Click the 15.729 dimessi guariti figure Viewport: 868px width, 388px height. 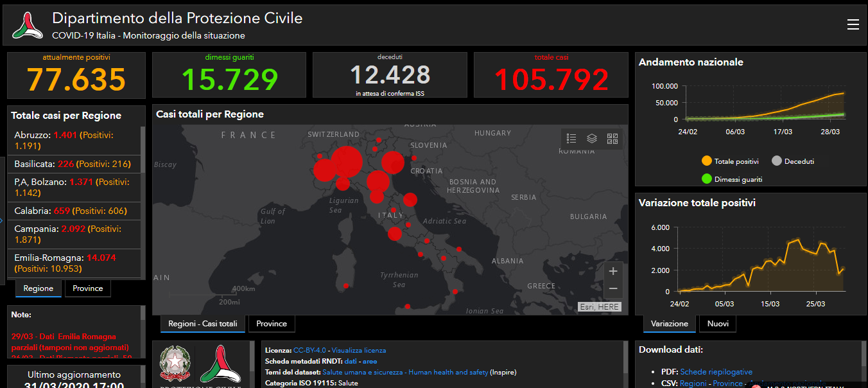229,79
